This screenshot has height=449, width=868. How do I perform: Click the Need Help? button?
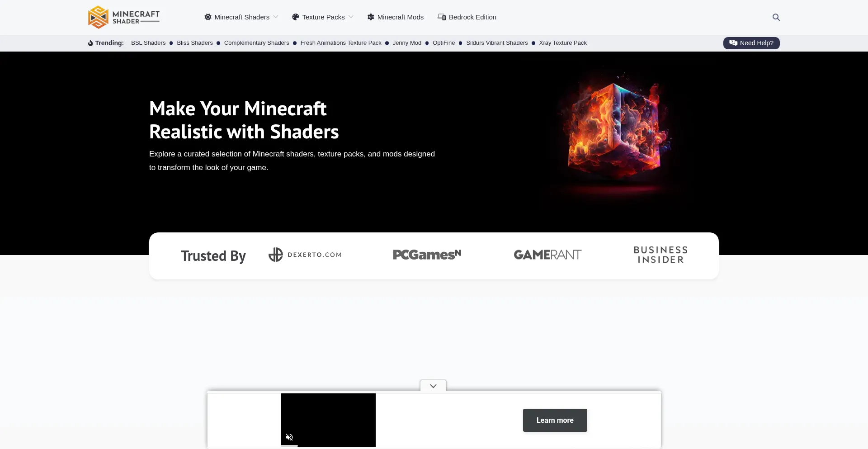[x=751, y=43]
